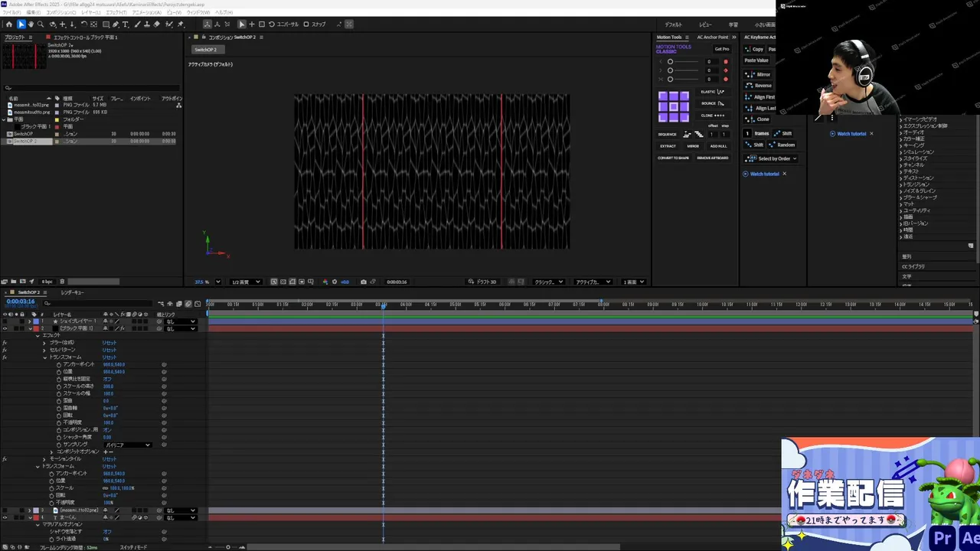Screen dimensions: 980x551
Task: Collapse the 平面 folder in Project panel
Action: (4, 119)
